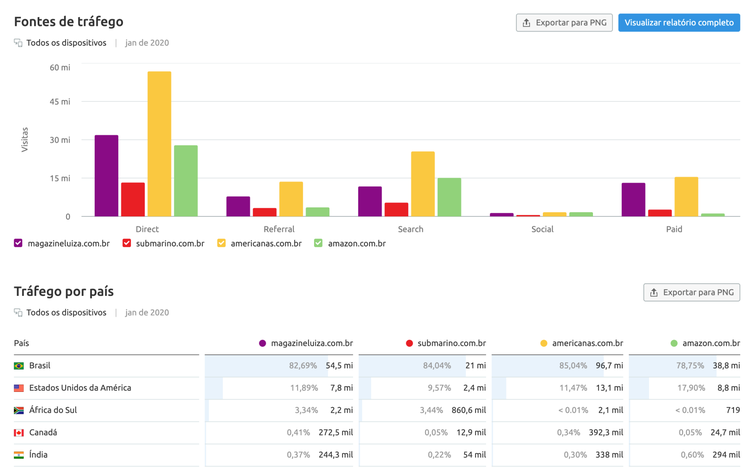Click the Direct axis label

tap(147, 229)
